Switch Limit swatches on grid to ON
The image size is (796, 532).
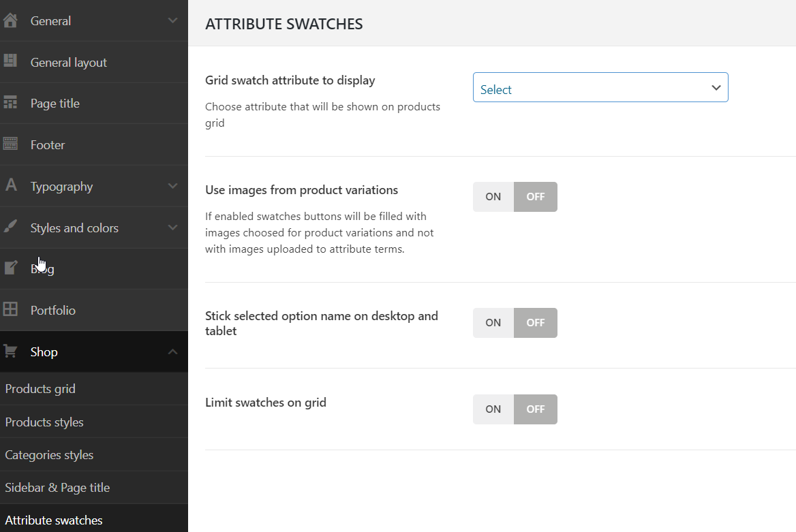(493, 409)
